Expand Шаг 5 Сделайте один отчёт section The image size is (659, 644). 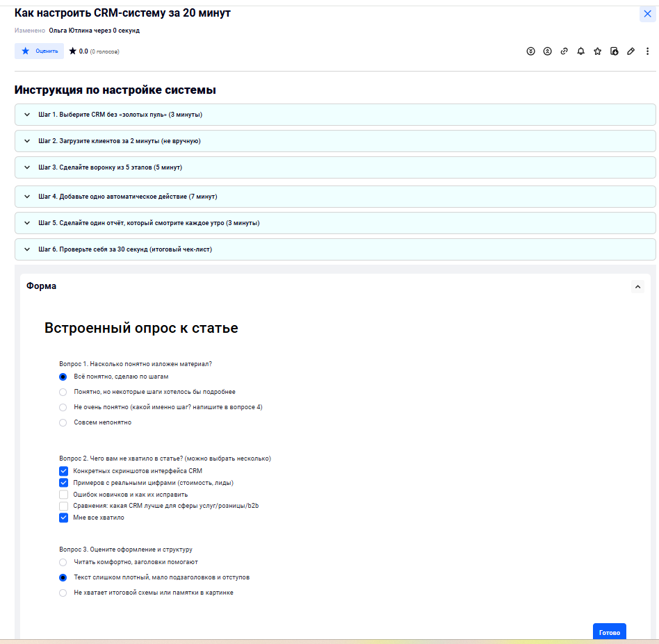click(335, 223)
